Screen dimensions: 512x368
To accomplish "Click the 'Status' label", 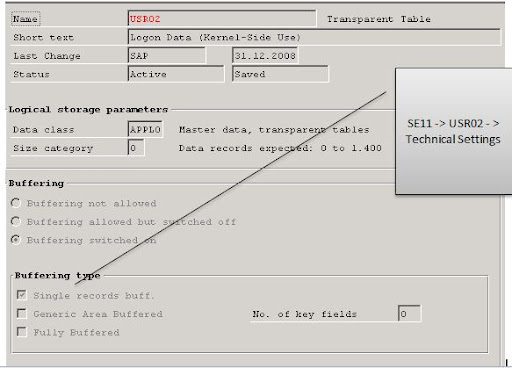I will point(31,74).
